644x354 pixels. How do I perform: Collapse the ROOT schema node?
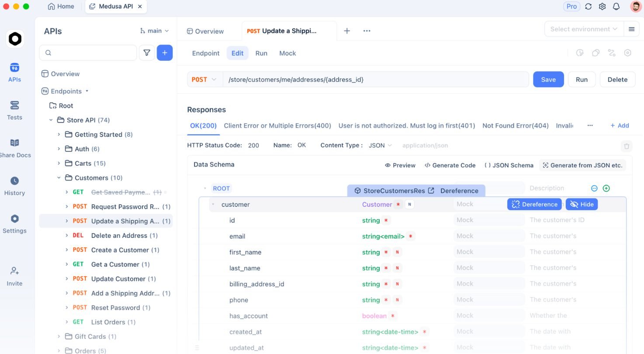click(205, 188)
